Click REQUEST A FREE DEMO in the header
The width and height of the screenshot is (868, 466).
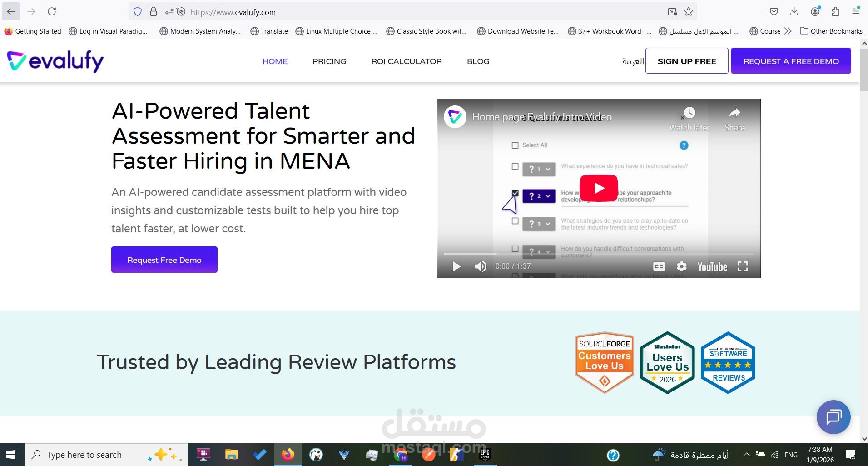791,61
